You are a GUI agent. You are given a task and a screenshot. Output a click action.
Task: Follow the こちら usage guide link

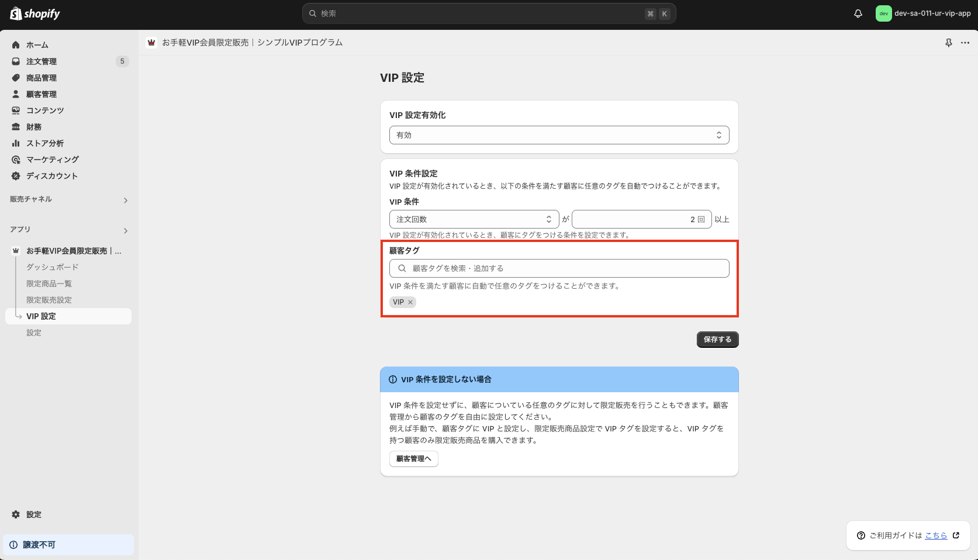point(935,535)
